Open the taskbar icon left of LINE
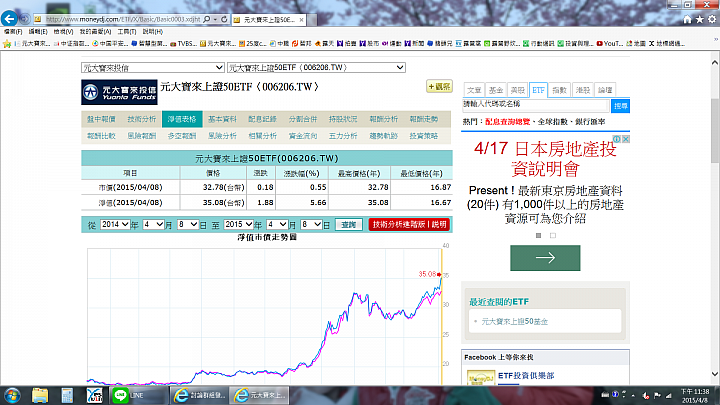 tap(95, 395)
